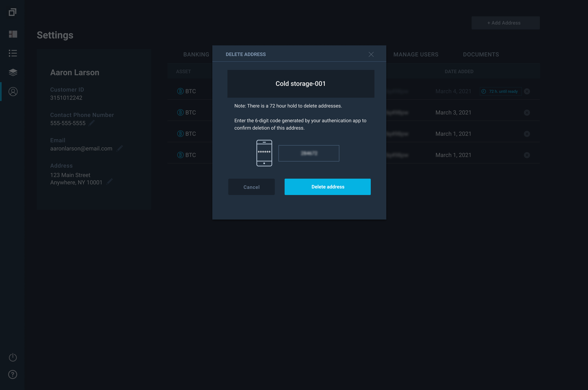The height and width of the screenshot is (390, 588).
Task: Edit mailing address pencil icon
Action: (110, 182)
